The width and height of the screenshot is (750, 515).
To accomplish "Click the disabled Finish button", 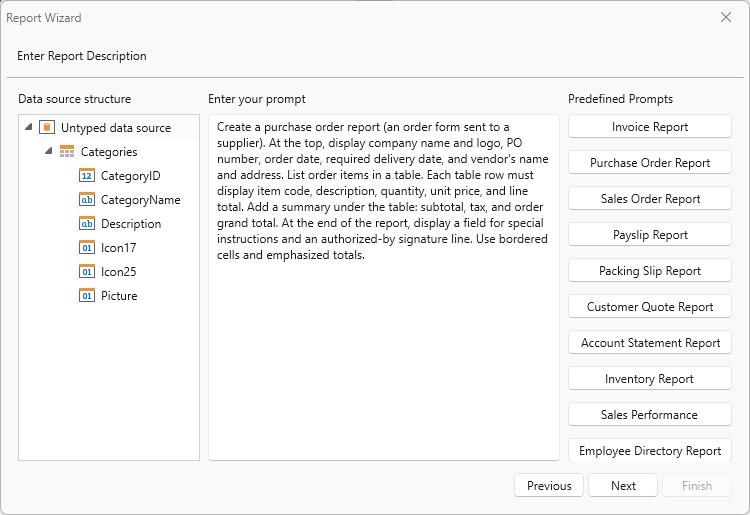I will 697,485.
